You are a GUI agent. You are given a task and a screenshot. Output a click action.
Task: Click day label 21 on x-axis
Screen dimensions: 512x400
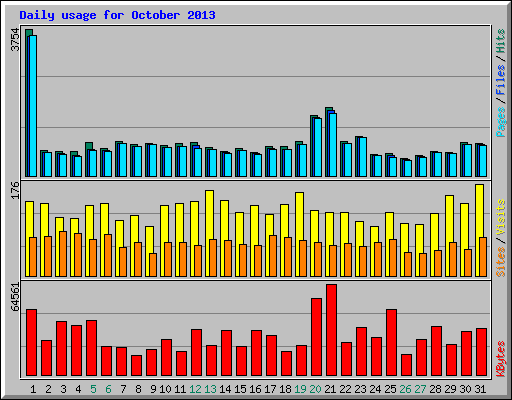click(x=330, y=389)
